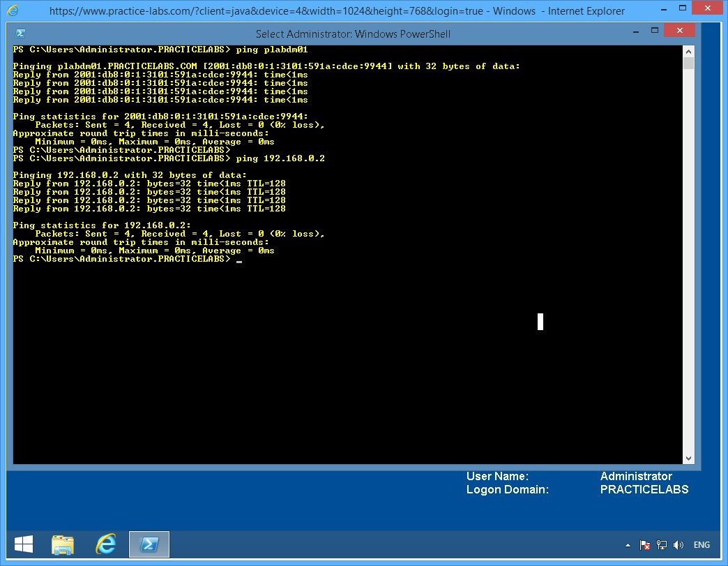Open the ENG language switcher
The image size is (728, 566).
[702, 545]
